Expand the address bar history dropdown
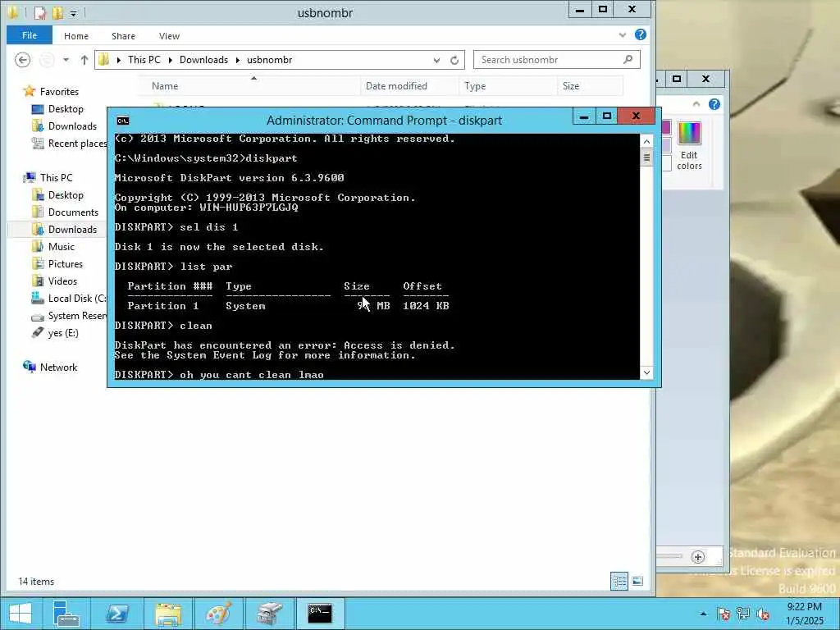 436,60
